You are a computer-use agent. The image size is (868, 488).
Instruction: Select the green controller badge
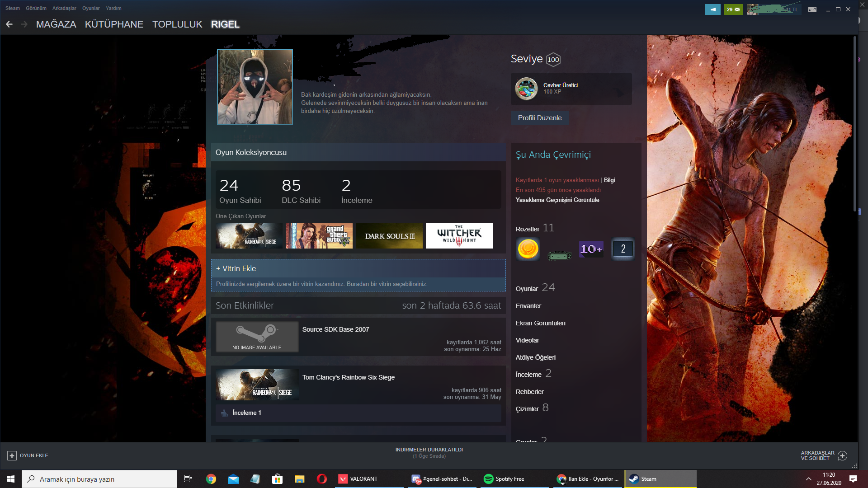coord(560,256)
